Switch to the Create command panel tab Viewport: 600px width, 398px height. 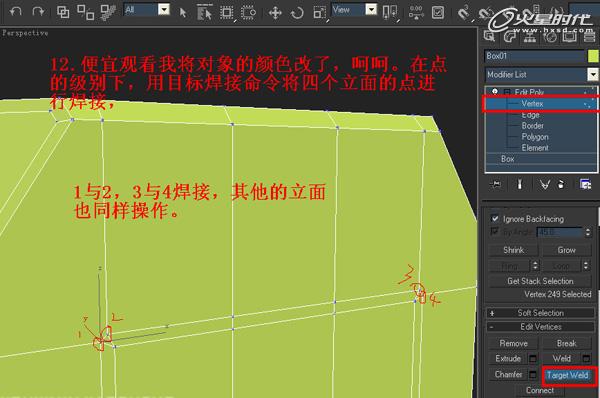[x=489, y=36]
